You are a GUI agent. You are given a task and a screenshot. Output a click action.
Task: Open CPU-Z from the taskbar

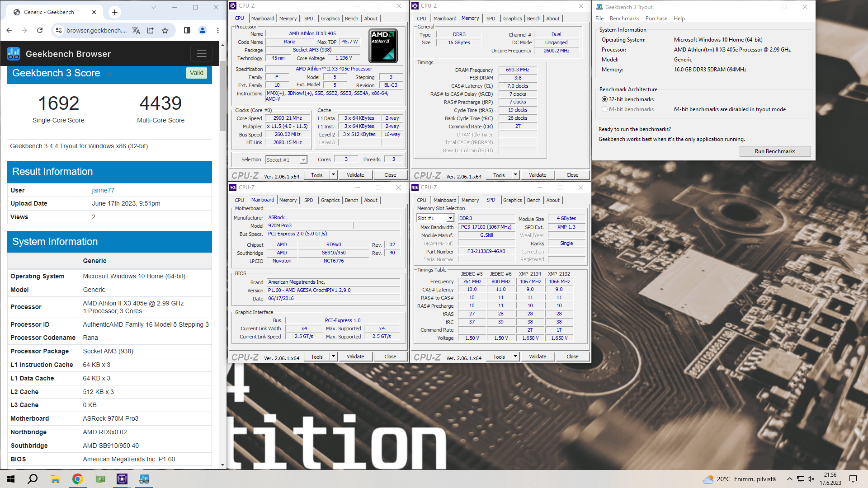122,479
